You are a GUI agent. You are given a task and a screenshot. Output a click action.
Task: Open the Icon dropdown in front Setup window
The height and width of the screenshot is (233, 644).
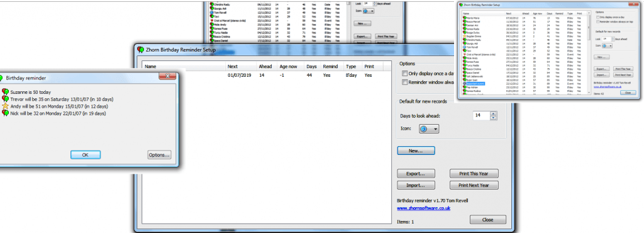(x=428, y=129)
